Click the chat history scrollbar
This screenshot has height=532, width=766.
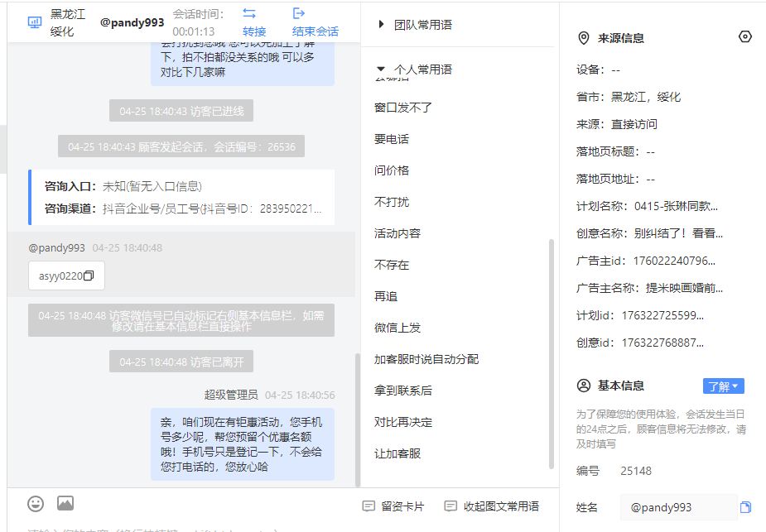[358, 419]
